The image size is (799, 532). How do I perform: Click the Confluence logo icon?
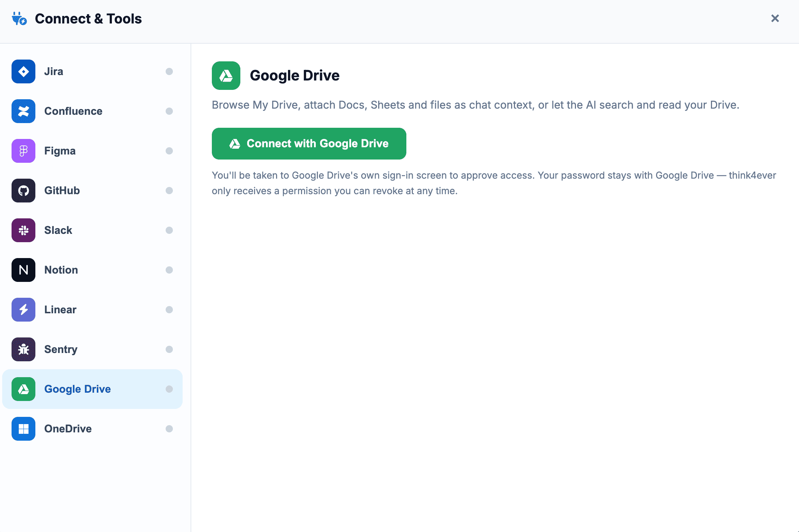23,111
